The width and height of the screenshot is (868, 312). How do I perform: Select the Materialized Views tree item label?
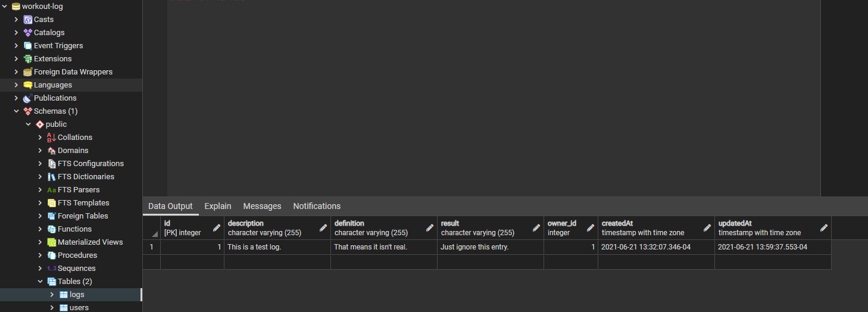(x=90, y=242)
